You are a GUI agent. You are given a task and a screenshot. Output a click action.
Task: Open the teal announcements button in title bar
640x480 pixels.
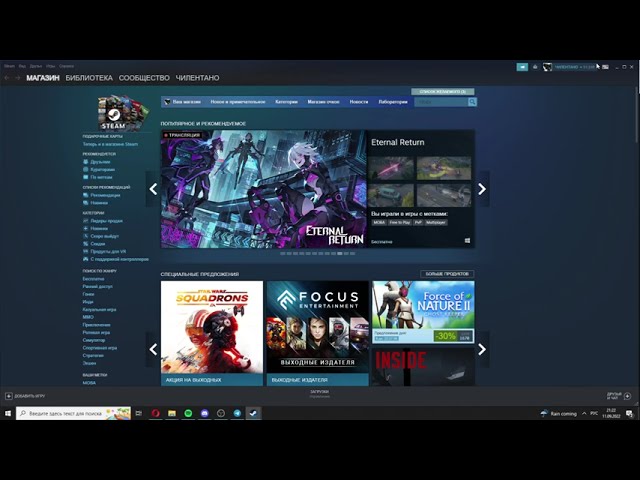(522, 67)
